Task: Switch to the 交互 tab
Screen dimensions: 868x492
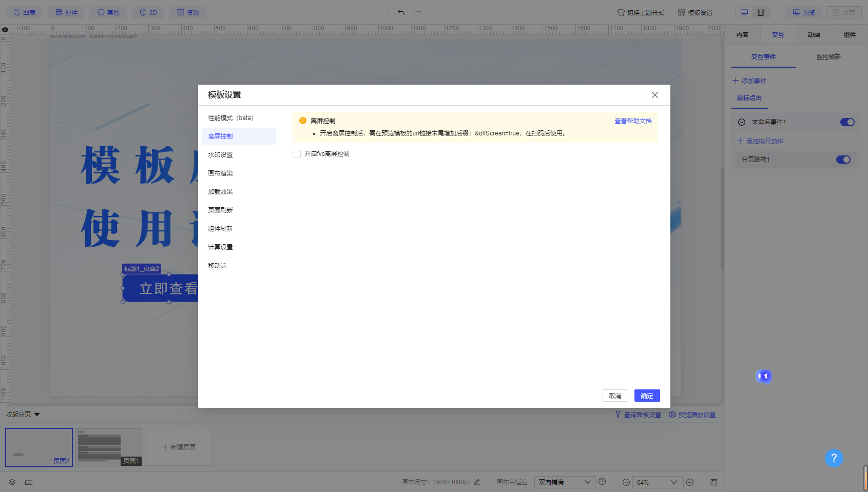Action: [778, 35]
